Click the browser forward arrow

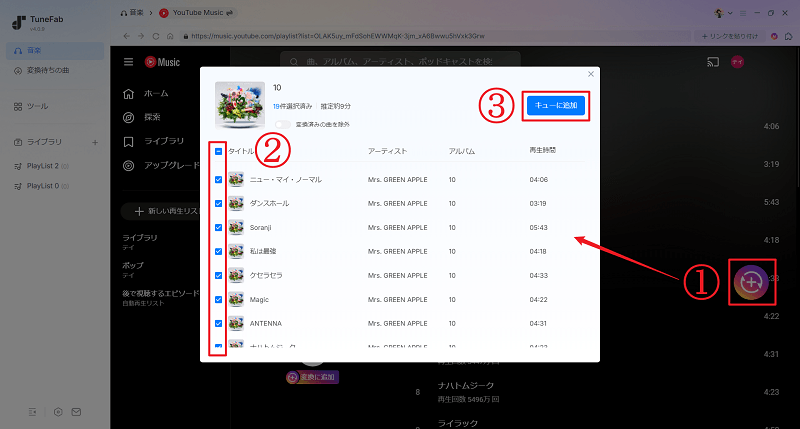pyautogui.click(x=141, y=36)
